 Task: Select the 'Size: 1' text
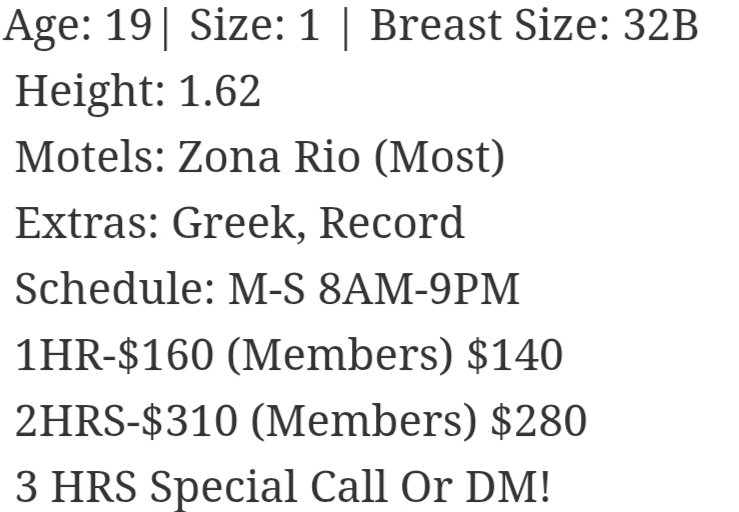pyautogui.click(x=255, y=25)
